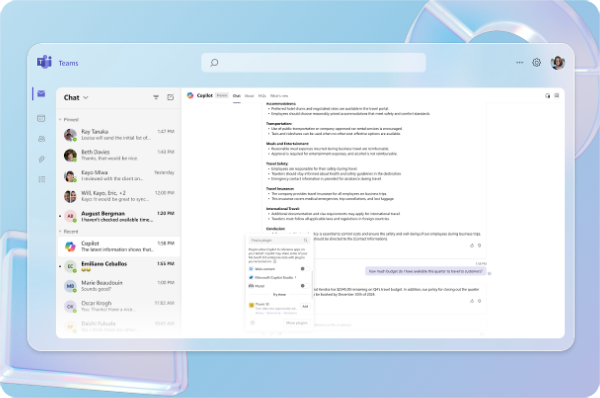Collapse the Recent chats section
Image resolution: width=600 pixels, height=398 pixels.
[60, 232]
